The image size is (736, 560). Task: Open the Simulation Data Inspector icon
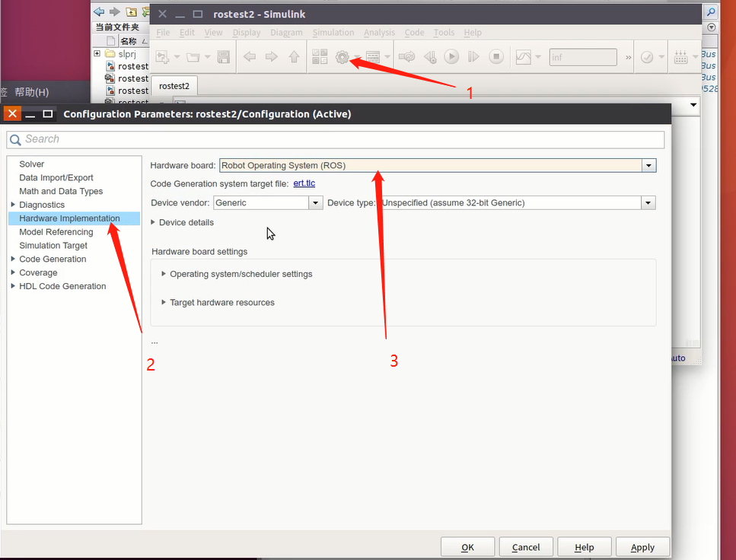524,57
